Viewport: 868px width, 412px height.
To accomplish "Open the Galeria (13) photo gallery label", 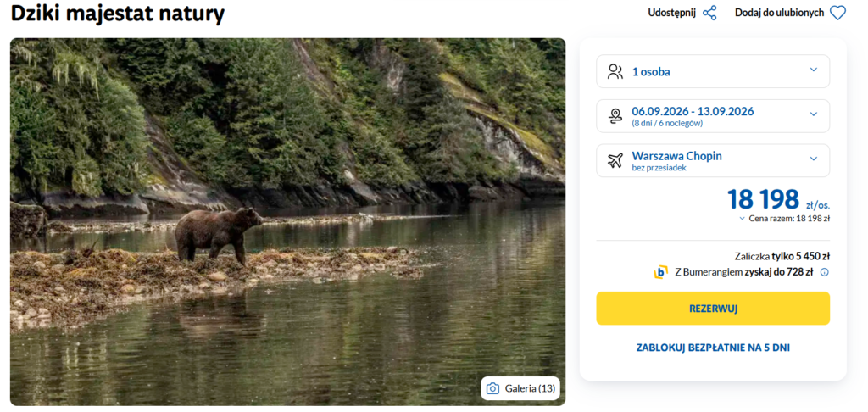I will [530, 388].
